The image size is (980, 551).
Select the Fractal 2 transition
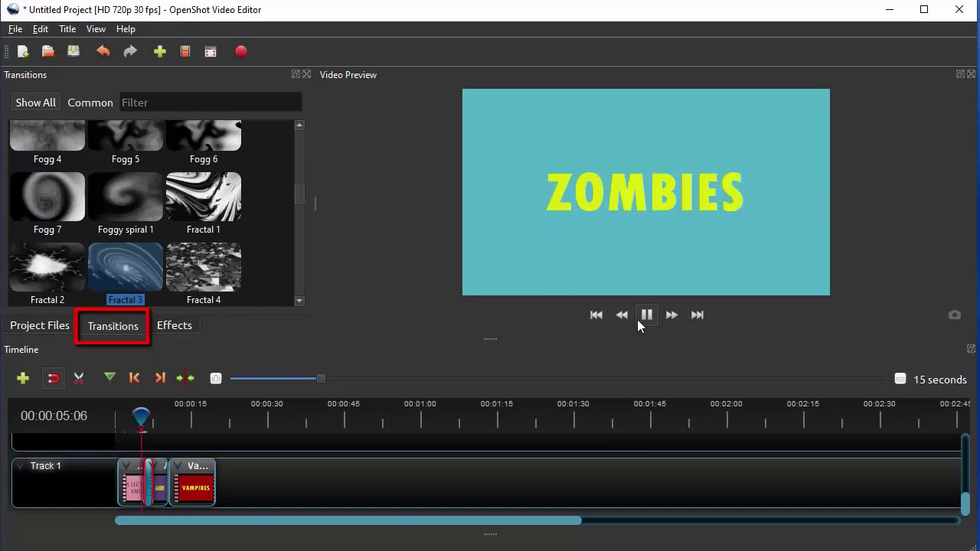coord(47,274)
